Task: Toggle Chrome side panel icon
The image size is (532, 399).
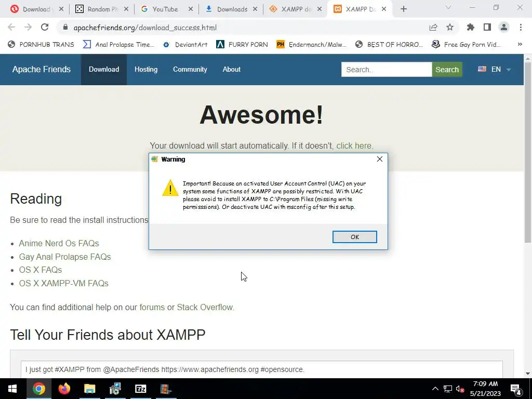Action: coord(487,27)
